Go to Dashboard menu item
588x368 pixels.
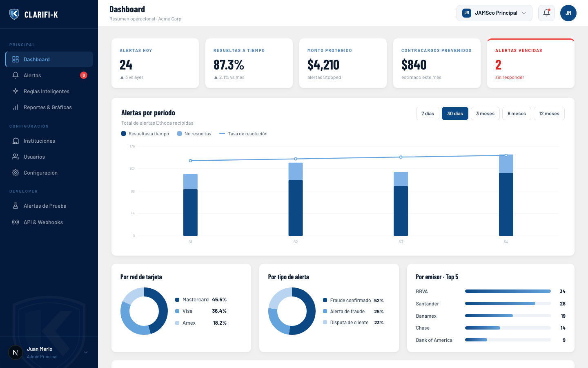point(49,59)
